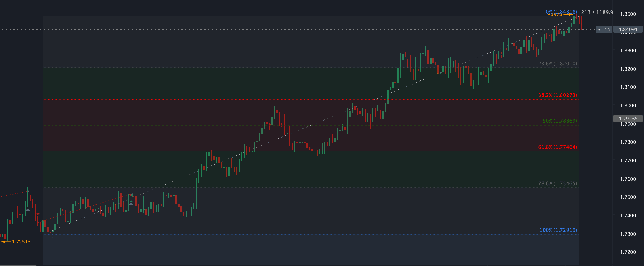
Task: Select the 78.6% (1.75465) Fibonacci label
Action: pyautogui.click(x=558, y=183)
